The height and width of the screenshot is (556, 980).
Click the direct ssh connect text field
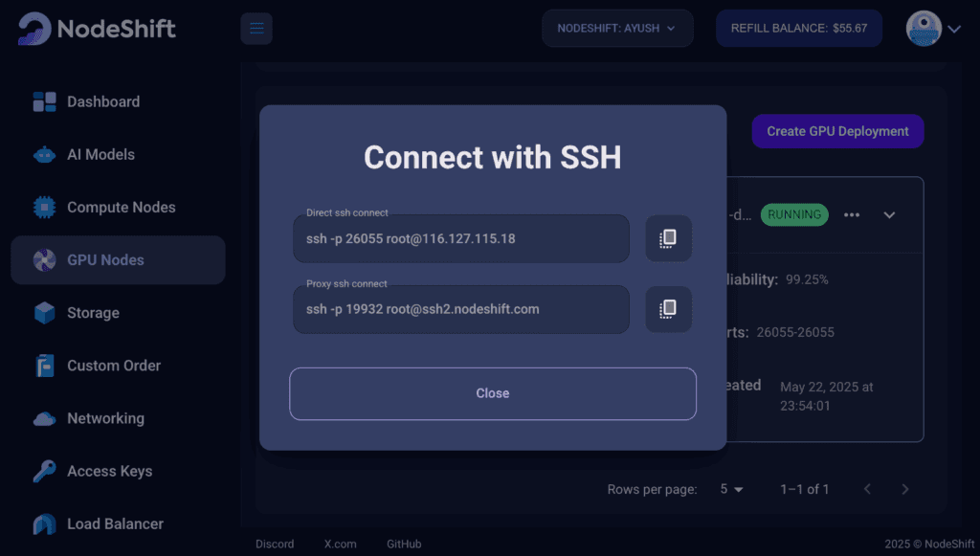pos(461,238)
